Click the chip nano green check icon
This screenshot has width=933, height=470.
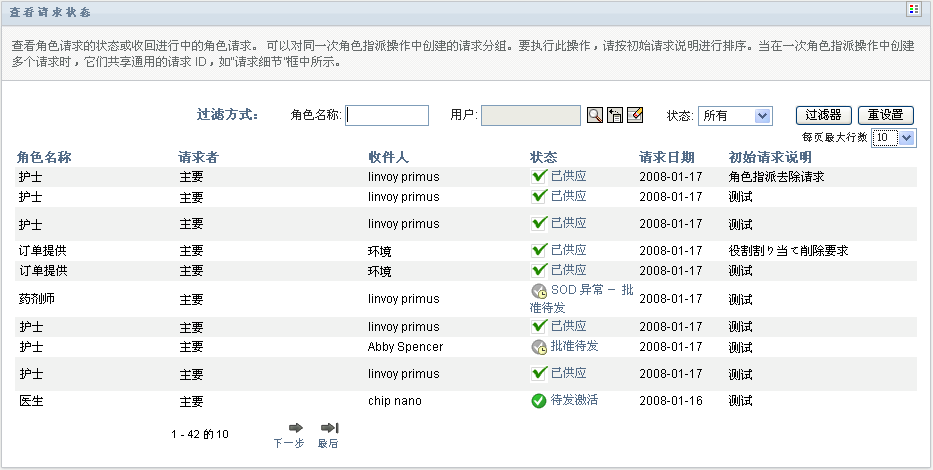point(538,401)
